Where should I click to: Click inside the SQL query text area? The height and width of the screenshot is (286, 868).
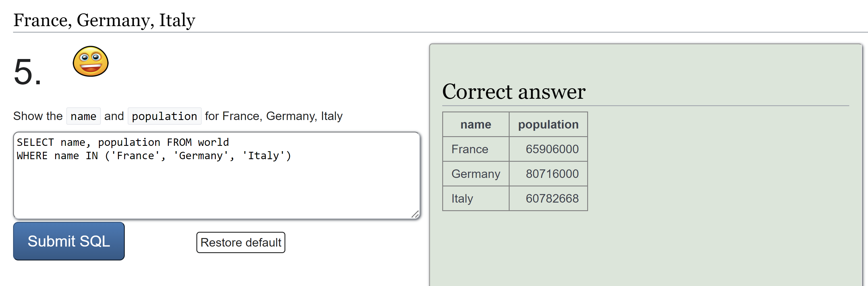click(x=216, y=185)
